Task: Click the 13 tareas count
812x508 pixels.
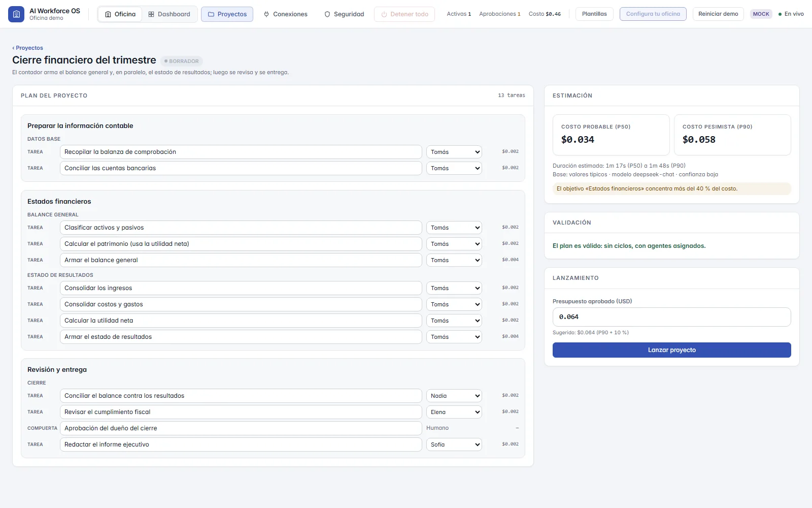Action: [512, 96]
